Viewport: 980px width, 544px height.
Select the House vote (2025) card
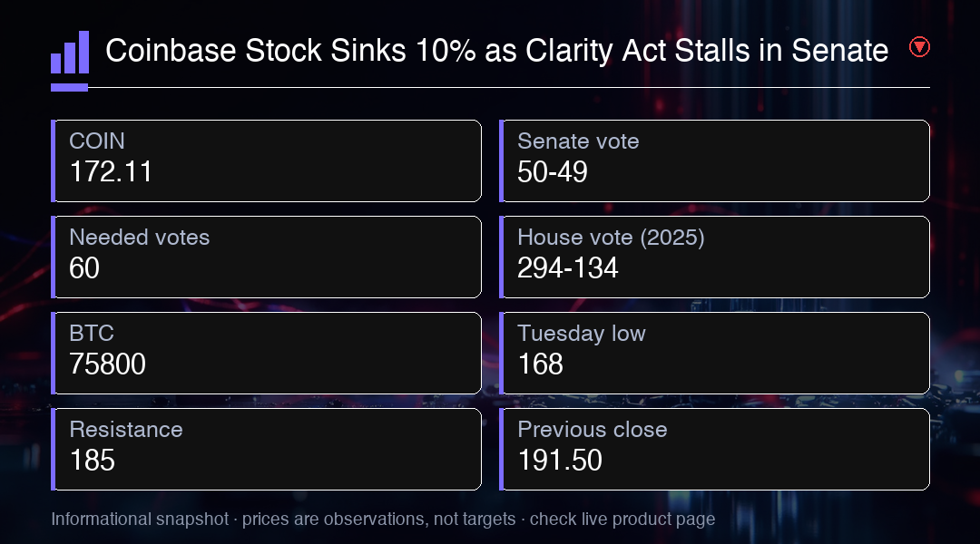(714, 257)
